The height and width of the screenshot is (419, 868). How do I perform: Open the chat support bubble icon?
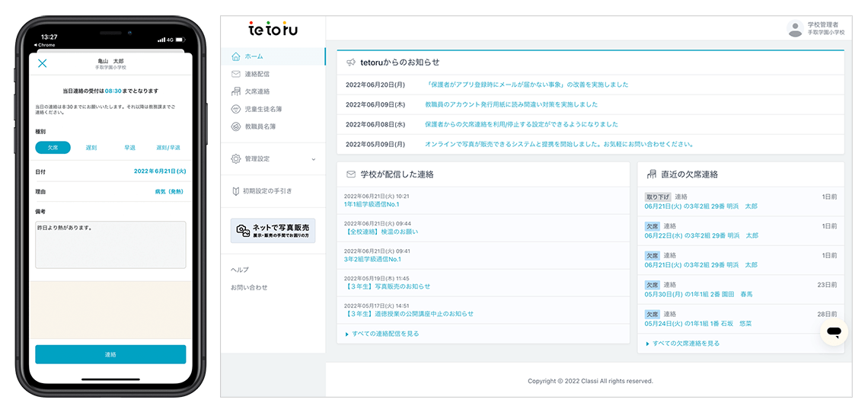(834, 332)
